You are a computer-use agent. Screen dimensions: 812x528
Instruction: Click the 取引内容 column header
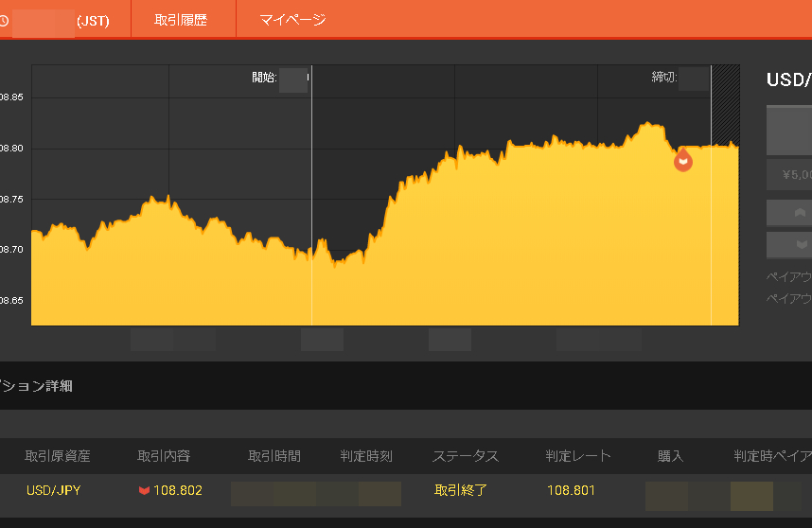coord(164,456)
